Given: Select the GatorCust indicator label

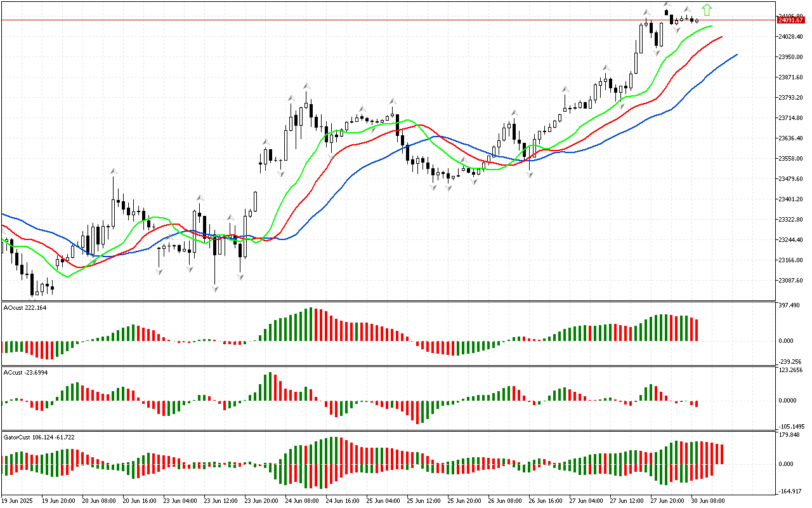Looking at the screenshot, I should [39, 438].
